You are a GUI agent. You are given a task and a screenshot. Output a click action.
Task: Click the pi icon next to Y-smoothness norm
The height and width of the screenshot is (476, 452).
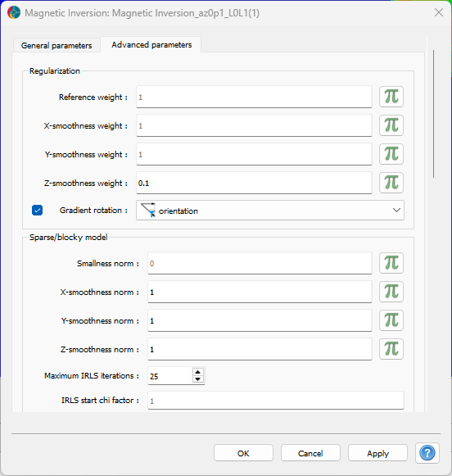391,320
